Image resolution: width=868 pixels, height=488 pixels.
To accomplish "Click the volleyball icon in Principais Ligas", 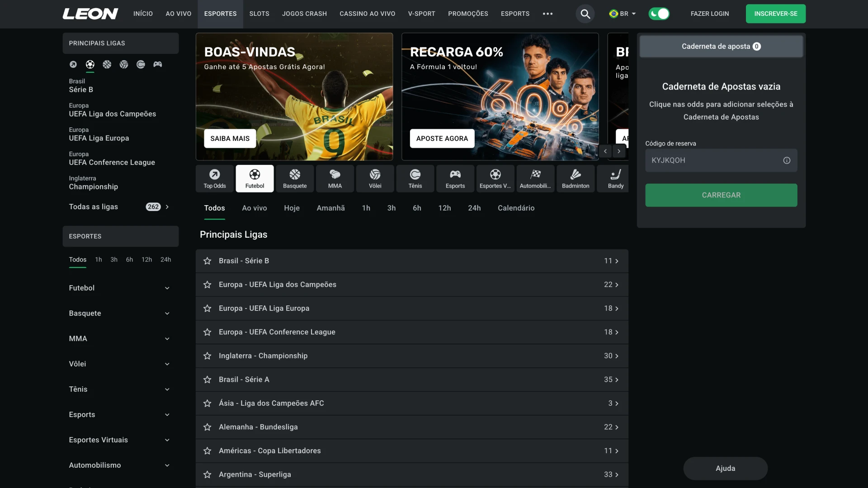I will pos(124,65).
